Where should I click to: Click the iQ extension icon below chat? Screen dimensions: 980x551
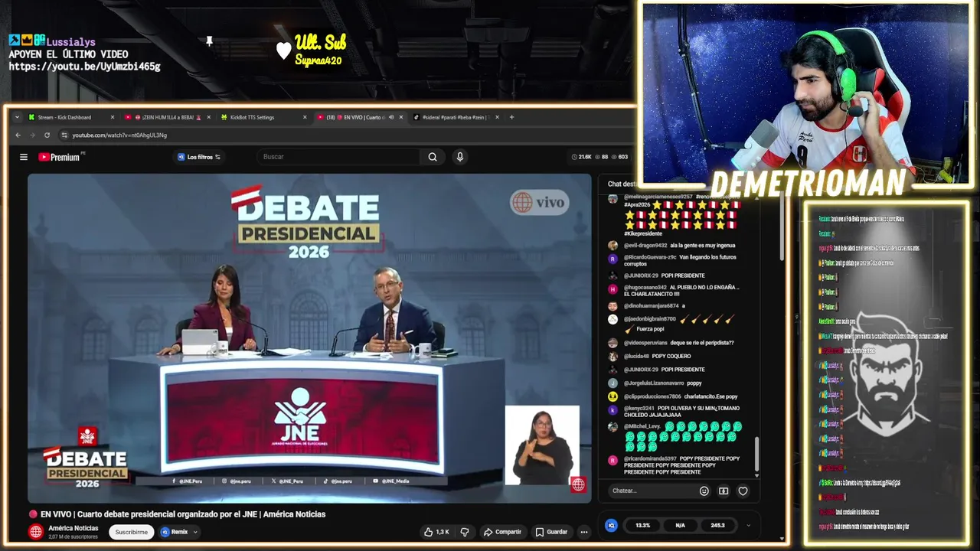(611, 525)
